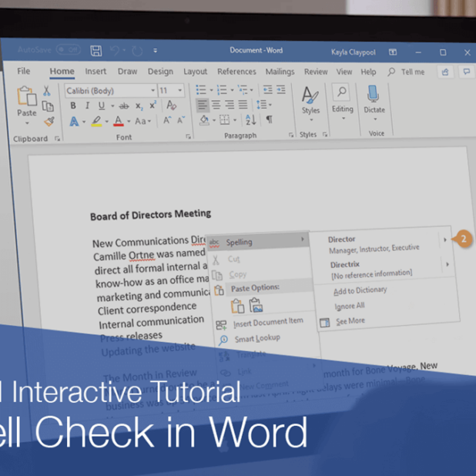Viewport: 476px width, 476px height.
Task: Click the Sort A-Z icon
Action: (x=251, y=119)
